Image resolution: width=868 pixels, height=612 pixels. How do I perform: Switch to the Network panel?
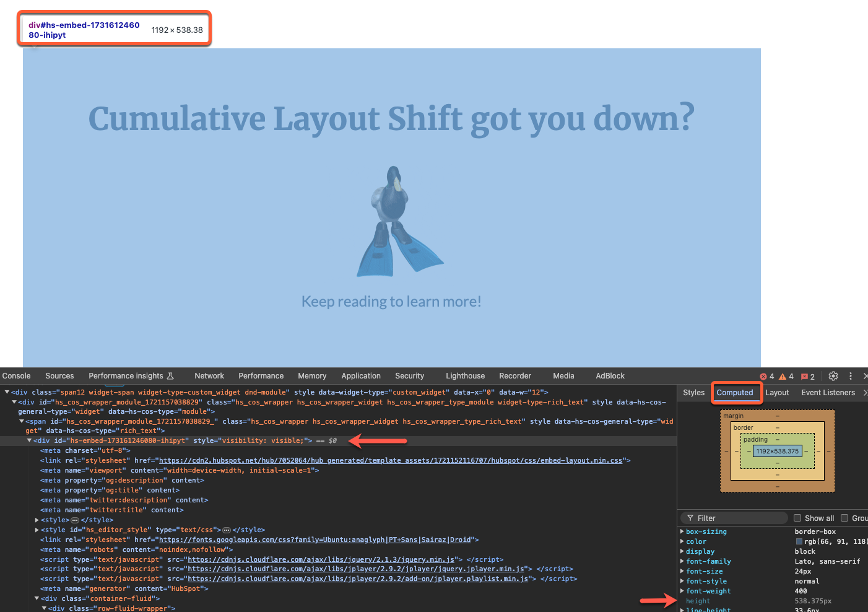point(209,375)
